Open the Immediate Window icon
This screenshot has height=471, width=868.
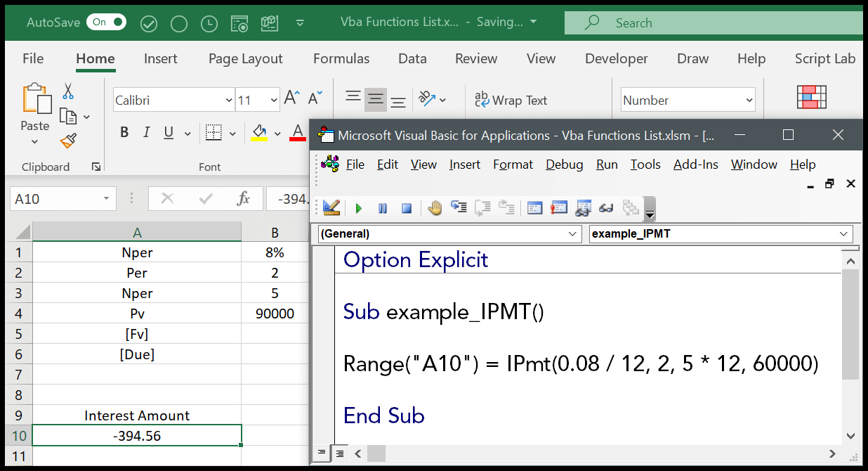click(x=559, y=208)
